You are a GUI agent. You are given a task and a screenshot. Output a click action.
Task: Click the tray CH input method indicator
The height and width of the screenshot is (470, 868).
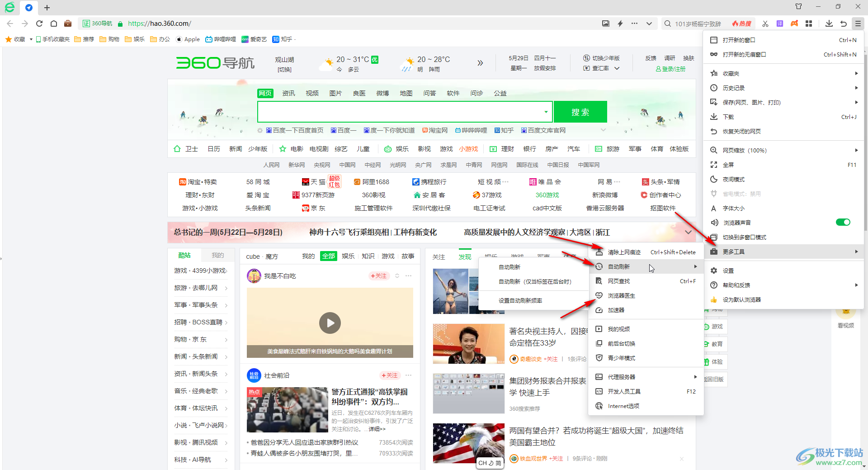click(x=490, y=463)
